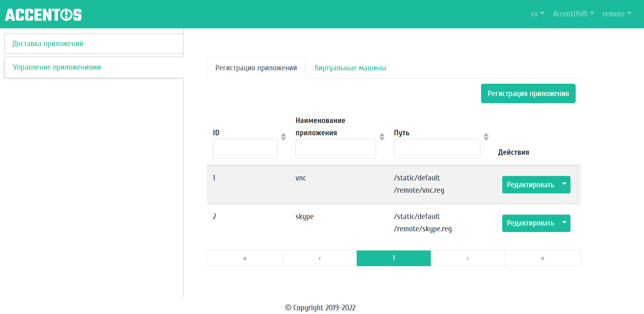Screen dimensions: 644x314
Task: Expand the AccentOS® menu dropdown
Action: point(573,14)
